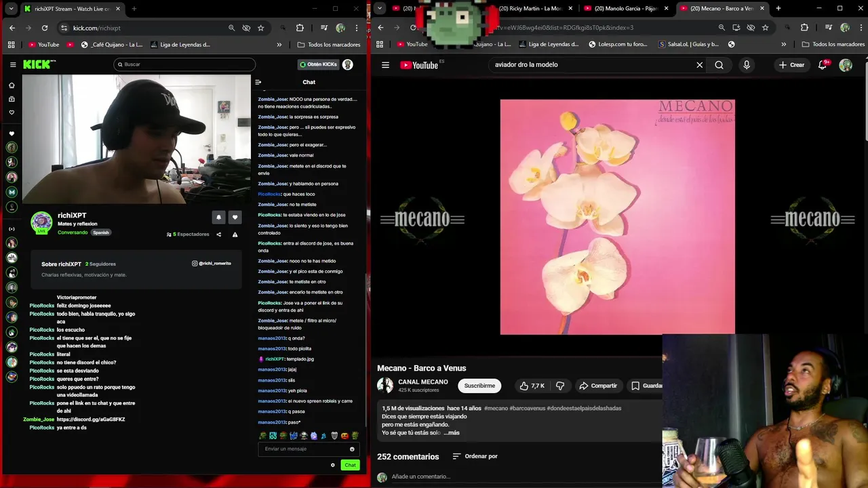Open YouTube bookmark in Kick window
The width and height of the screenshot is (868, 488).
point(44,45)
